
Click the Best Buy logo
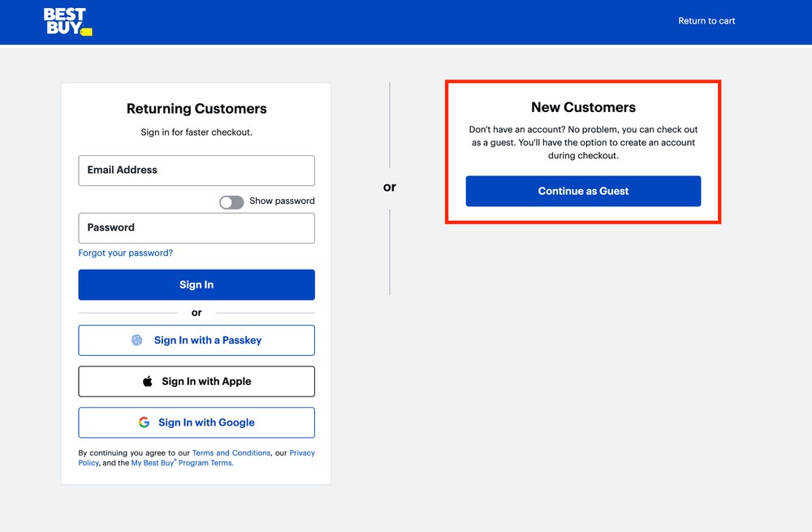pos(67,21)
